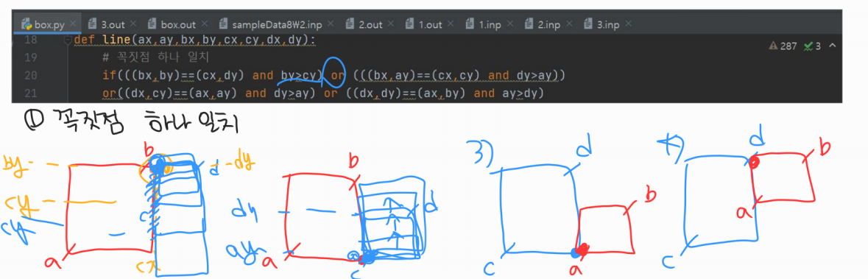
Task: Collapse the def line function fold marker
Action: coord(68,40)
